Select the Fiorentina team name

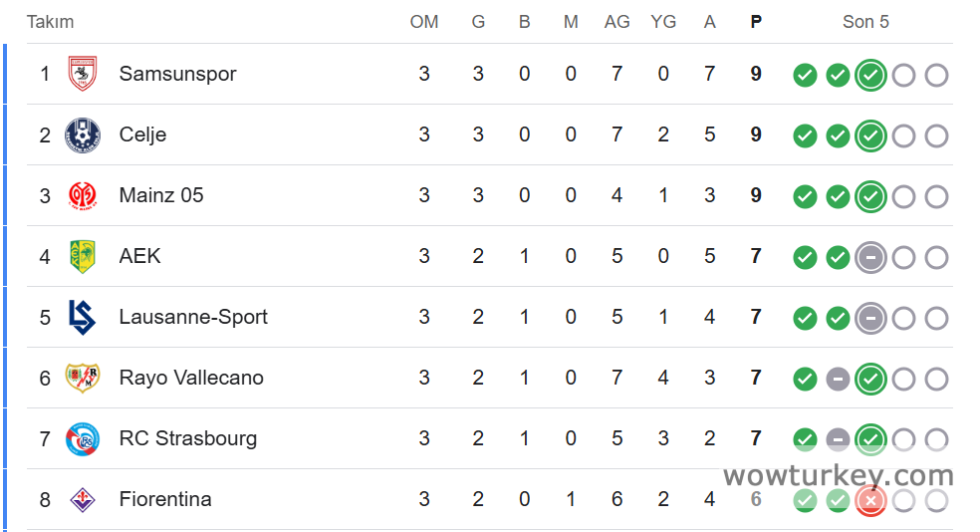[x=165, y=499]
